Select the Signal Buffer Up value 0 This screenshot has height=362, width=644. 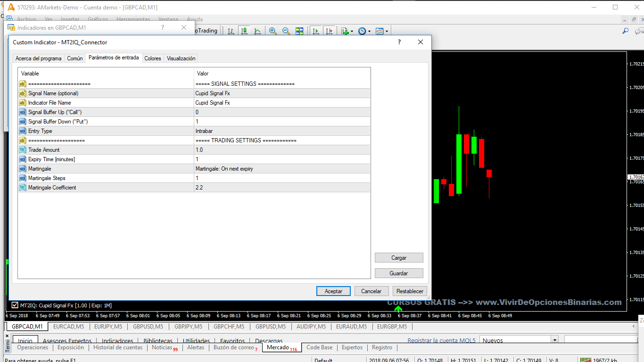(x=282, y=112)
